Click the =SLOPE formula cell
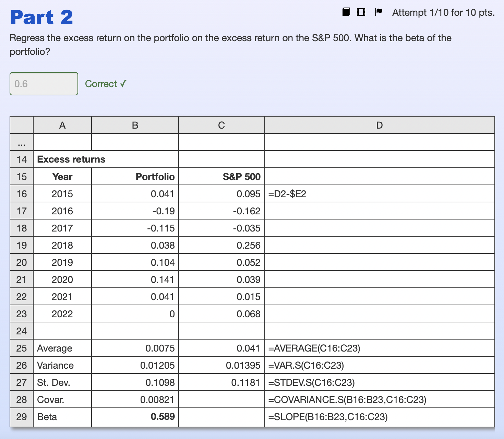Viewport: 504px width, 439px height. tap(380, 417)
